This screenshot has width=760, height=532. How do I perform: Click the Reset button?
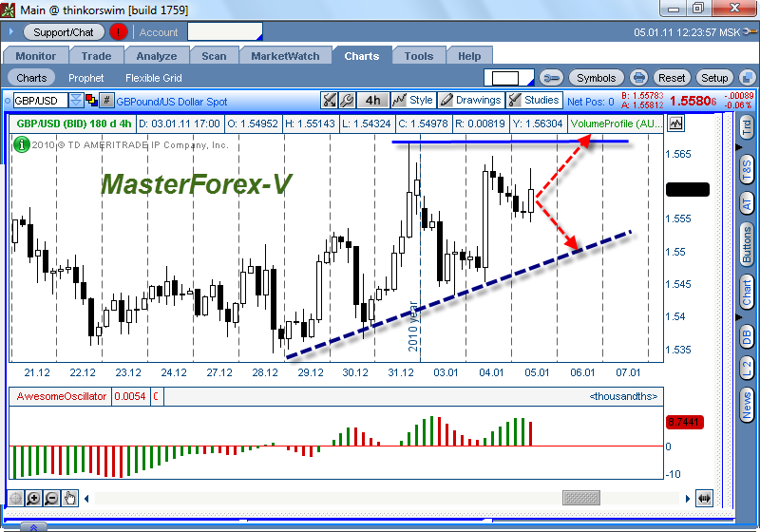(672, 78)
